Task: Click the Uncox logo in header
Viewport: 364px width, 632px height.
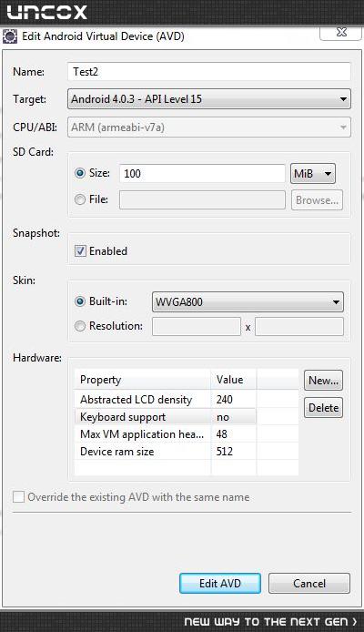Action: click(x=47, y=12)
